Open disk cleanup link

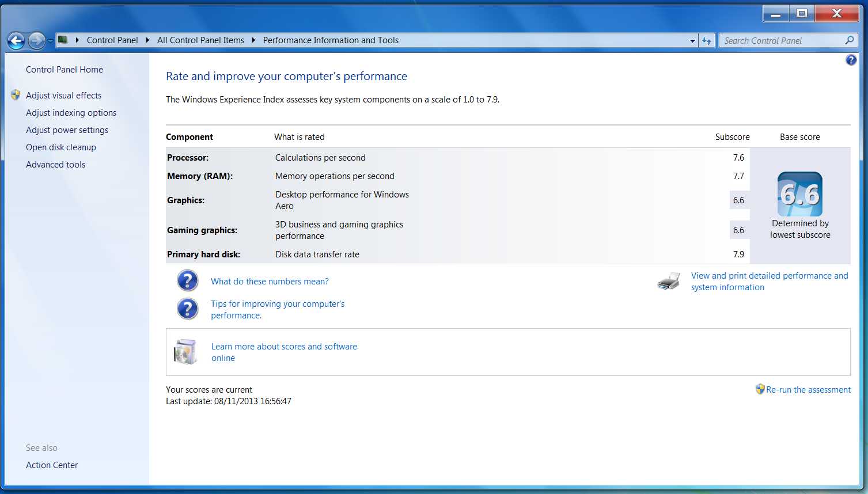61,147
